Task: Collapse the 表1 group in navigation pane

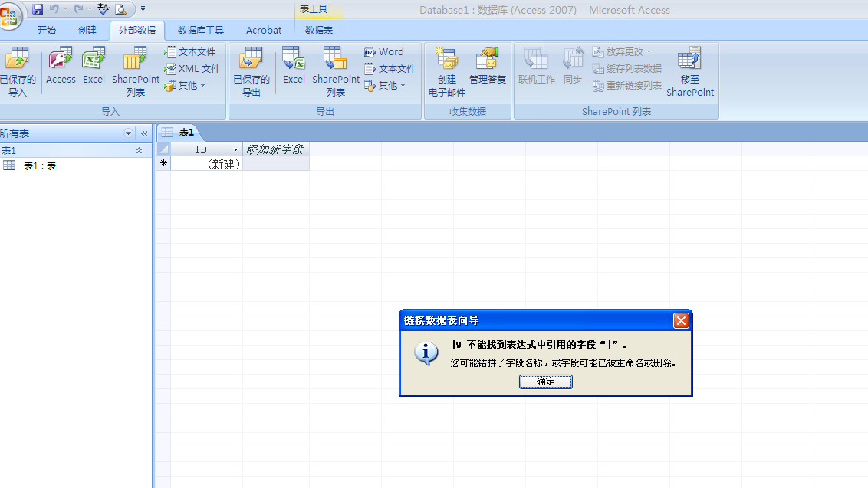Action: [x=139, y=150]
